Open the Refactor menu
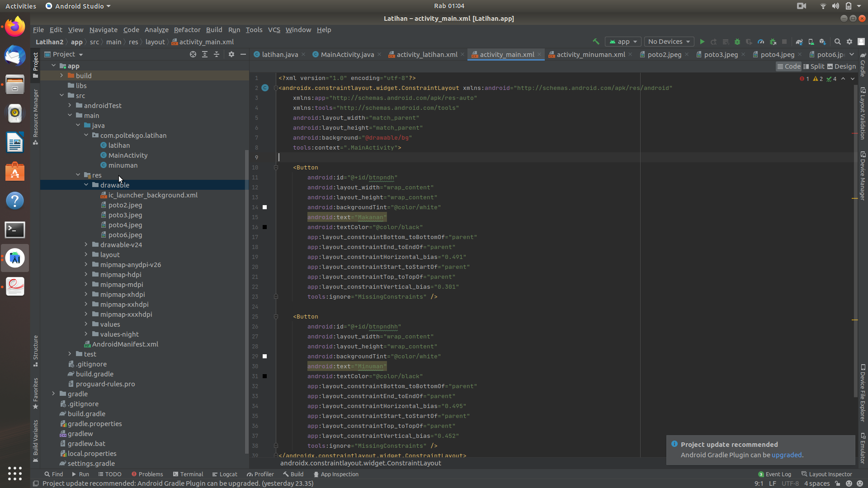The image size is (868, 488). [x=187, y=30]
